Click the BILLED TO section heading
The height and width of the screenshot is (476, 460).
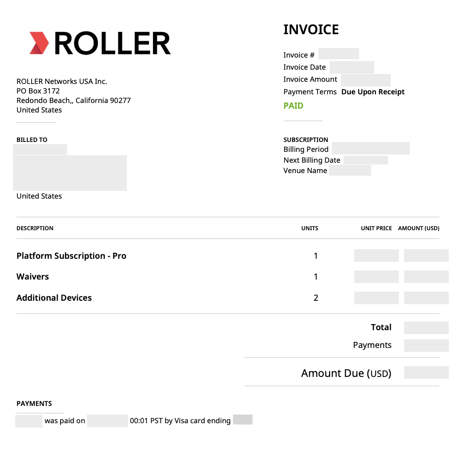pos(32,140)
